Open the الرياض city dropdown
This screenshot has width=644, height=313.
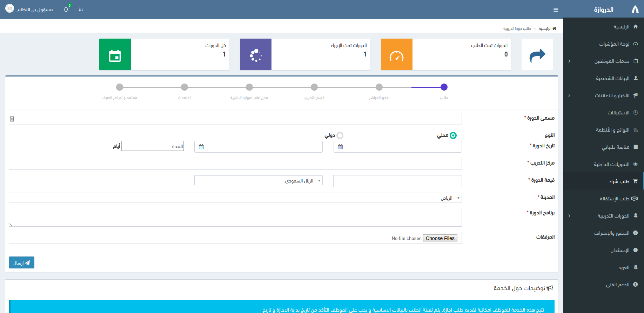[x=235, y=198]
